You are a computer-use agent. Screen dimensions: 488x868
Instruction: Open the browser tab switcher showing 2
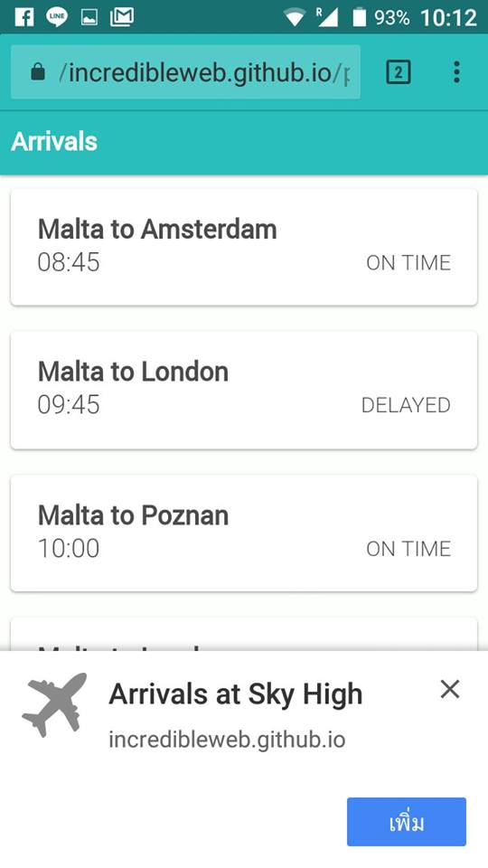point(398,72)
